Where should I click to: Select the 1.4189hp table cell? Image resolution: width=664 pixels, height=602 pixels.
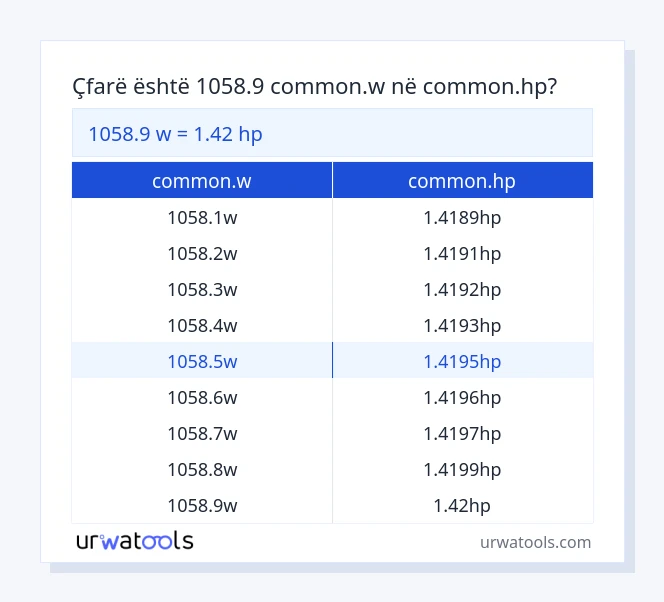tap(462, 217)
